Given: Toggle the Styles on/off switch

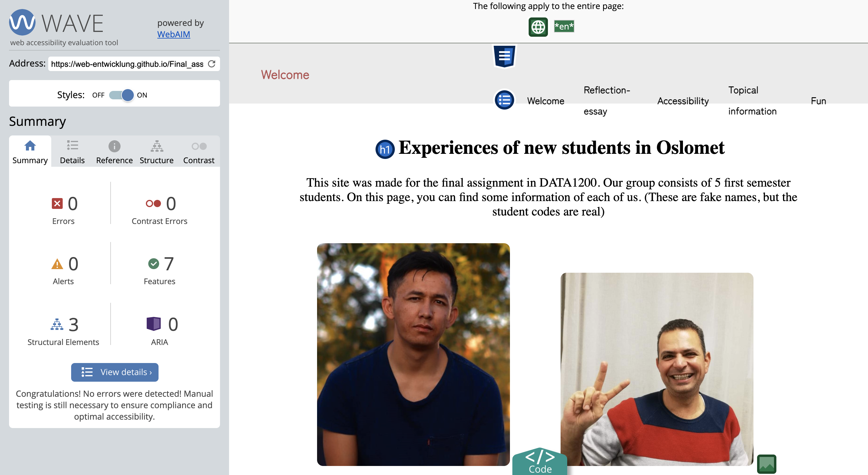Looking at the screenshot, I should coord(121,95).
